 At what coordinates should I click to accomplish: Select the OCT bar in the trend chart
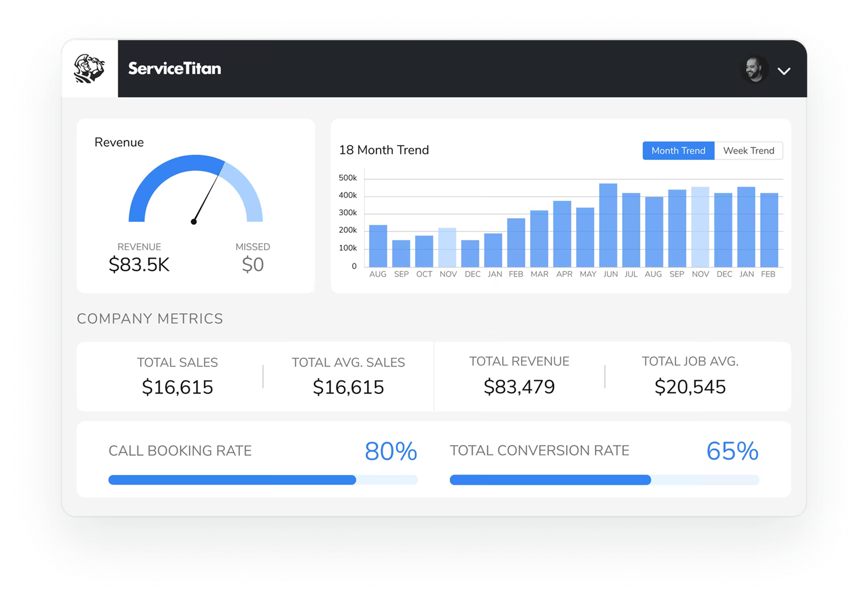pos(424,251)
